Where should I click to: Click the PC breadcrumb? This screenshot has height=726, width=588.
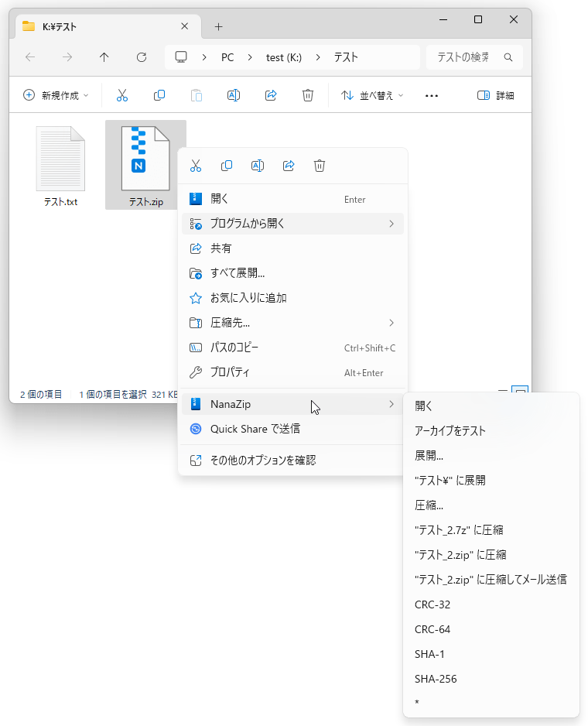coord(227,57)
